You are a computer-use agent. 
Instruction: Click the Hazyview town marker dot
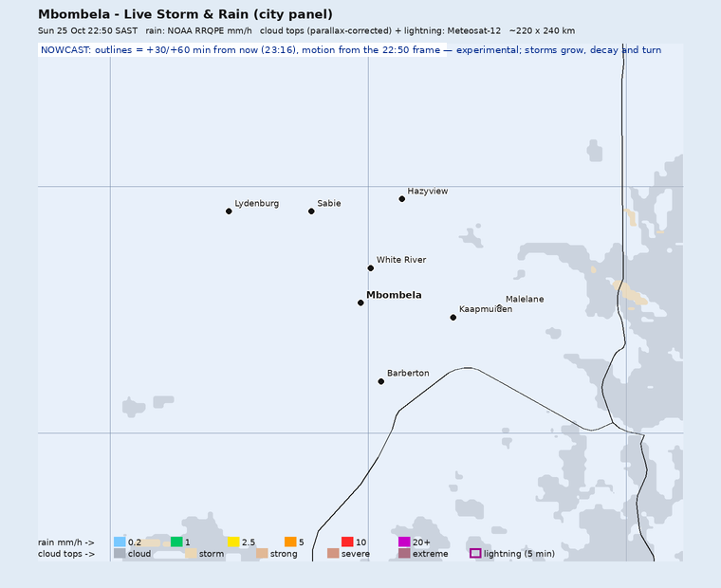coord(402,199)
